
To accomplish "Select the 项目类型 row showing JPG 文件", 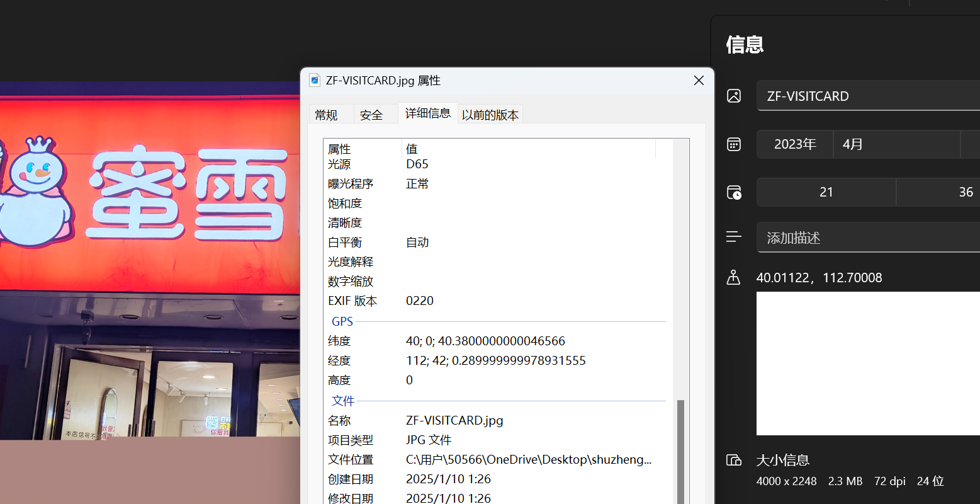I will pyautogui.click(x=497, y=440).
